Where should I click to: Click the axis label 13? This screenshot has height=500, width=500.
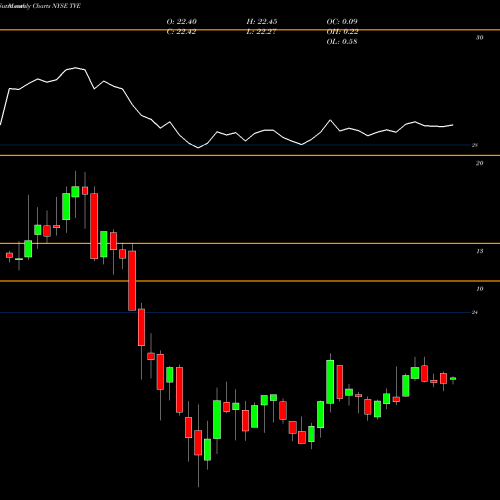click(x=479, y=251)
